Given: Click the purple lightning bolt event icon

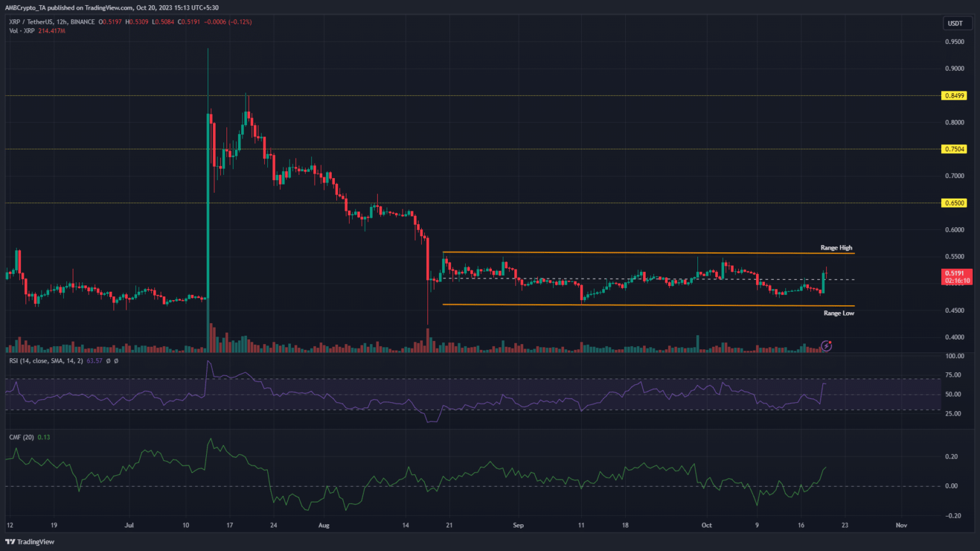Looking at the screenshot, I should click(x=826, y=346).
